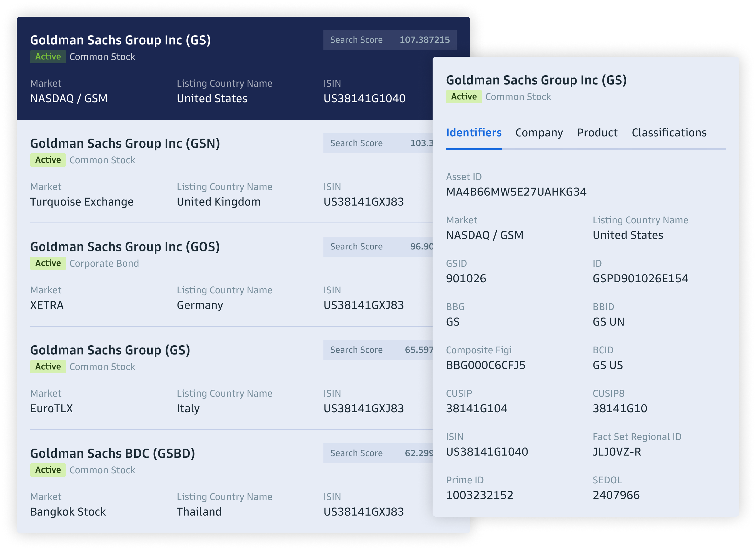This screenshot has height=550, width=756.
Task: Click the Search Score badge of the GOS result
Action: tap(378, 247)
